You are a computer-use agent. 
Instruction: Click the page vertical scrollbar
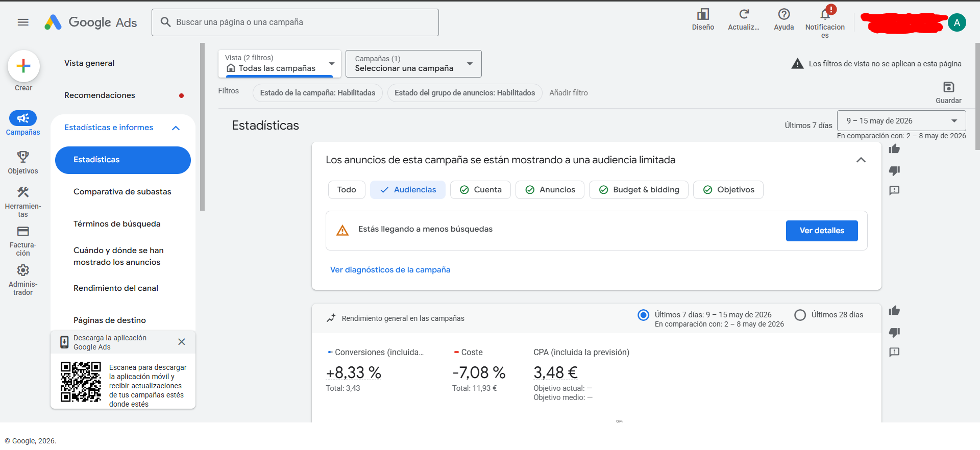click(x=977, y=97)
